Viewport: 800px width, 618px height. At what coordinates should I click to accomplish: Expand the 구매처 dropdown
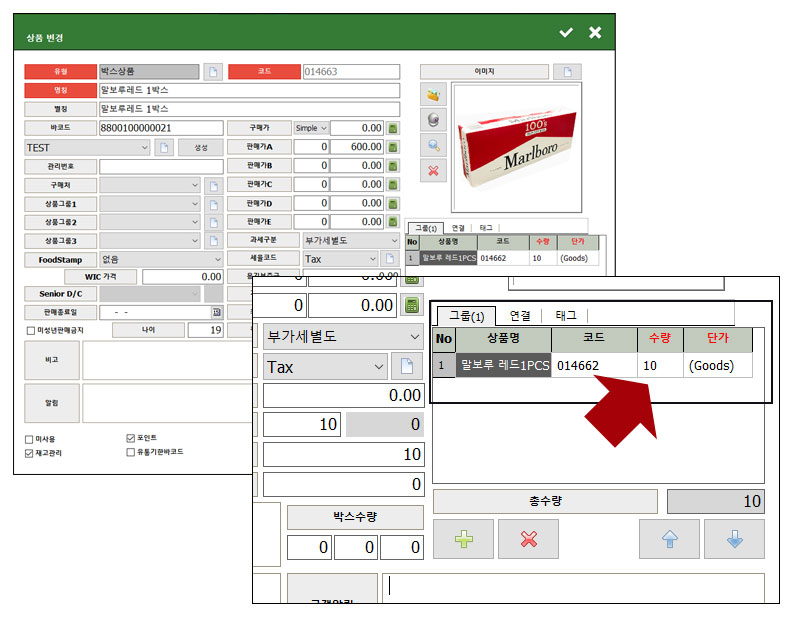click(149, 185)
